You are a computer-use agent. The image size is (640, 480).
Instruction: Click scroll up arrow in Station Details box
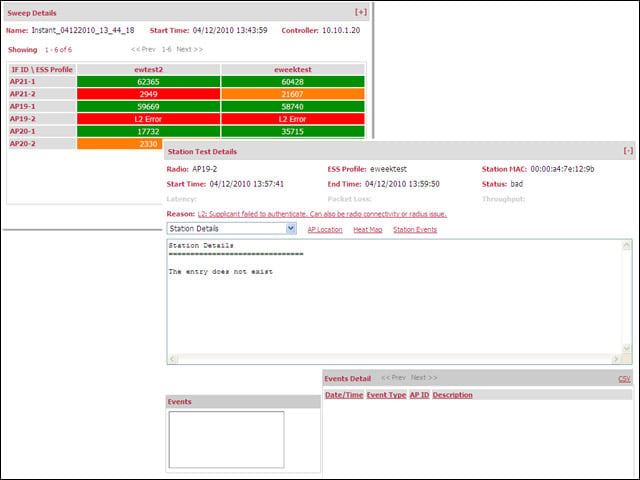point(627,245)
